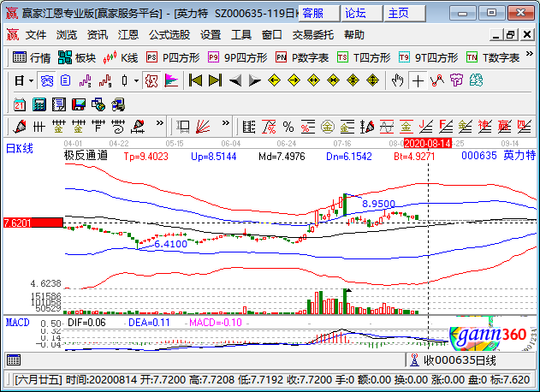Click the computer transfer icon
This screenshot has width=540, height=392.
coord(118,104)
